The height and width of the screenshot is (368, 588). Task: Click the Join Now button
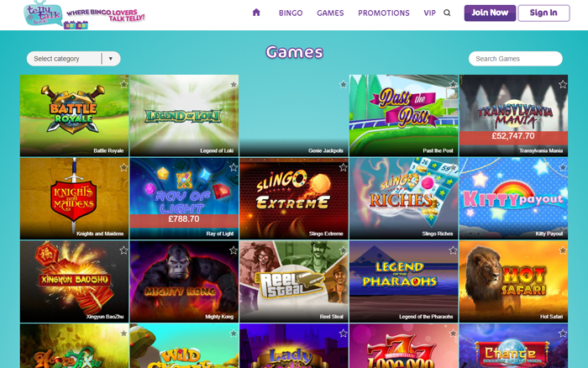click(x=490, y=13)
